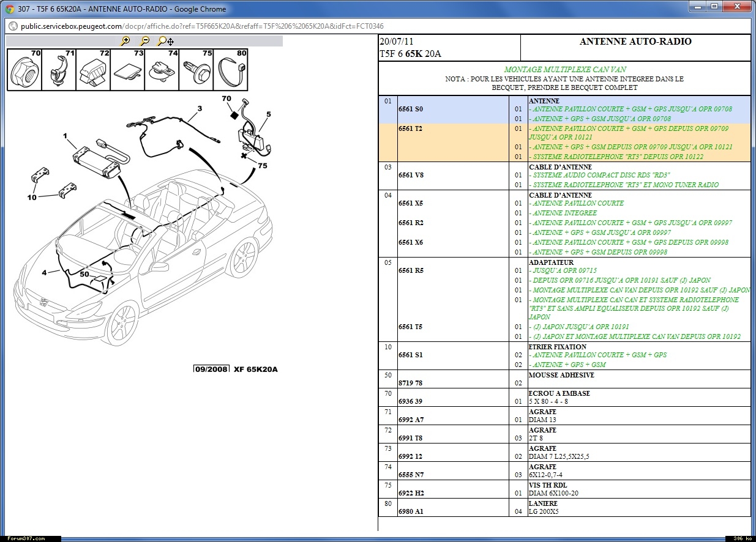The width and height of the screenshot is (756, 542).
Task: Click callout number 10 in exploded diagram
Action: 32,197
